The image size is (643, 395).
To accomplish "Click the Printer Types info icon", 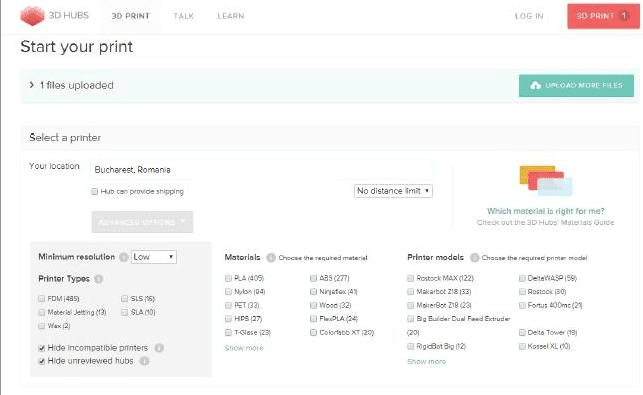I will pos(98,279).
